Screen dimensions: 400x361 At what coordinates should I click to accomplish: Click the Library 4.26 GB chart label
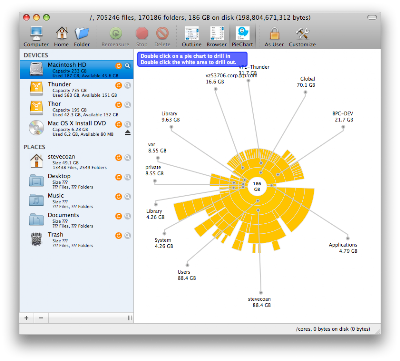pos(155,214)
